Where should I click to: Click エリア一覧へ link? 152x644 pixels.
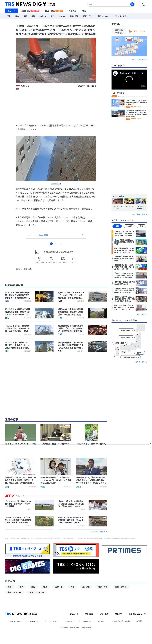141,362
